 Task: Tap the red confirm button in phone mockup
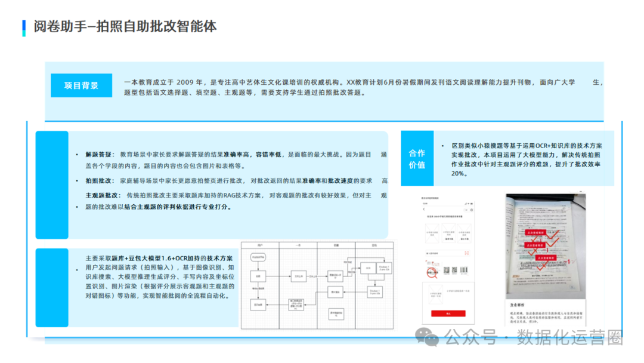click(x=448, y=313)
